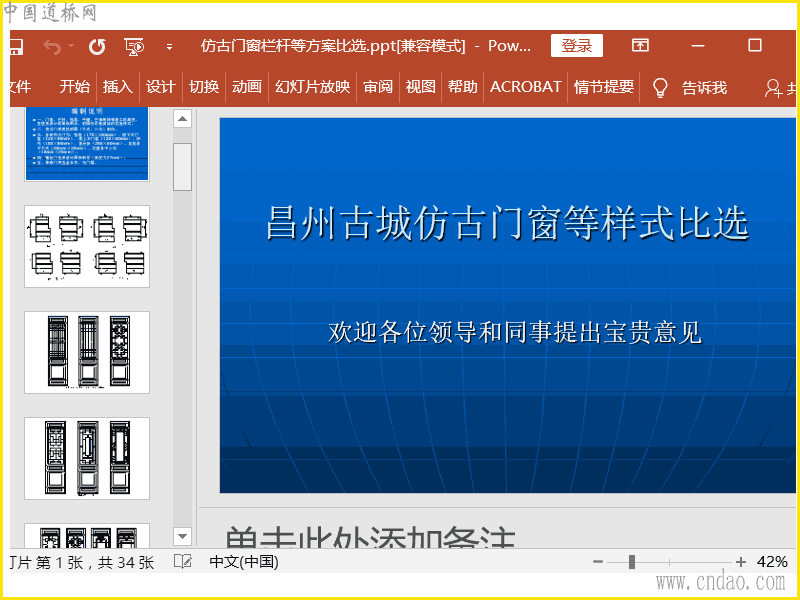The width and height of the screenshot is (800, 600).
Task: Open the 动画 Animations tab
Action: click(x=247, y=87)
